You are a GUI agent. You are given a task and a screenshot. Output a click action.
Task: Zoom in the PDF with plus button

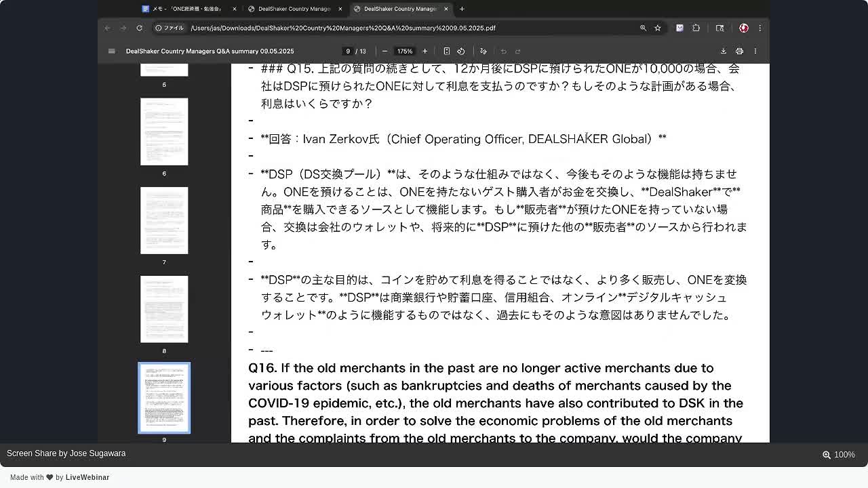tap(425, 51)
